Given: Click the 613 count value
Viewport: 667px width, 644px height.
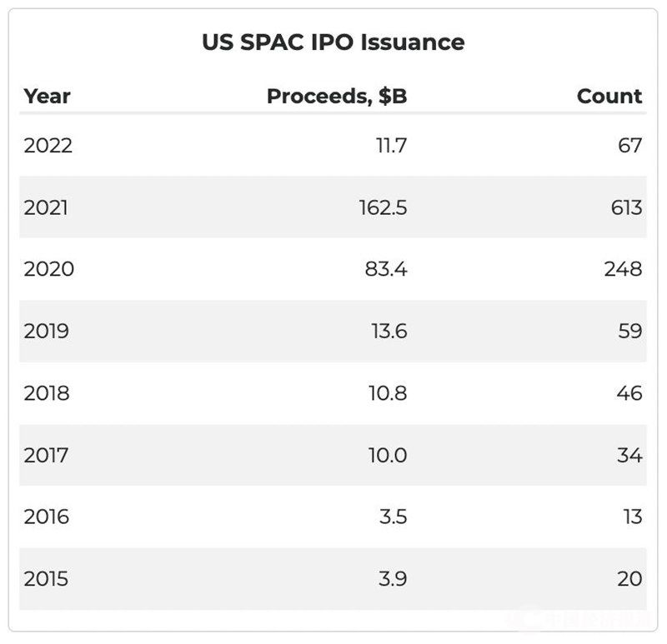Looking at the screenshot, I should pos(626,207).
